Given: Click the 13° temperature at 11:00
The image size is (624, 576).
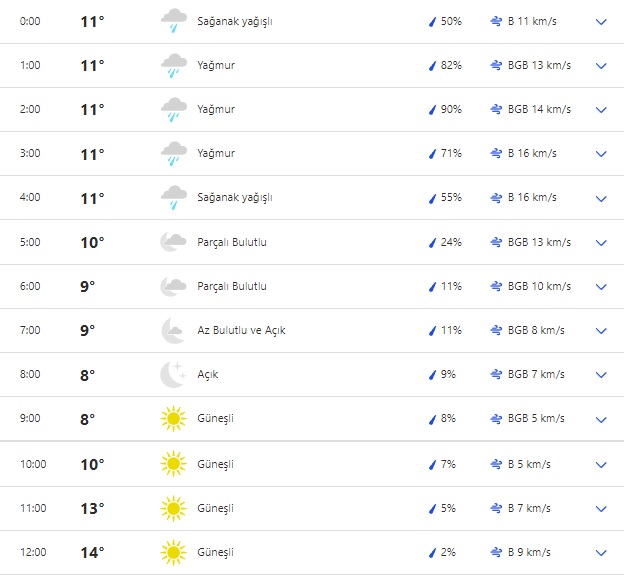Looking at the screenshot, I should click(x=92, y=508).
